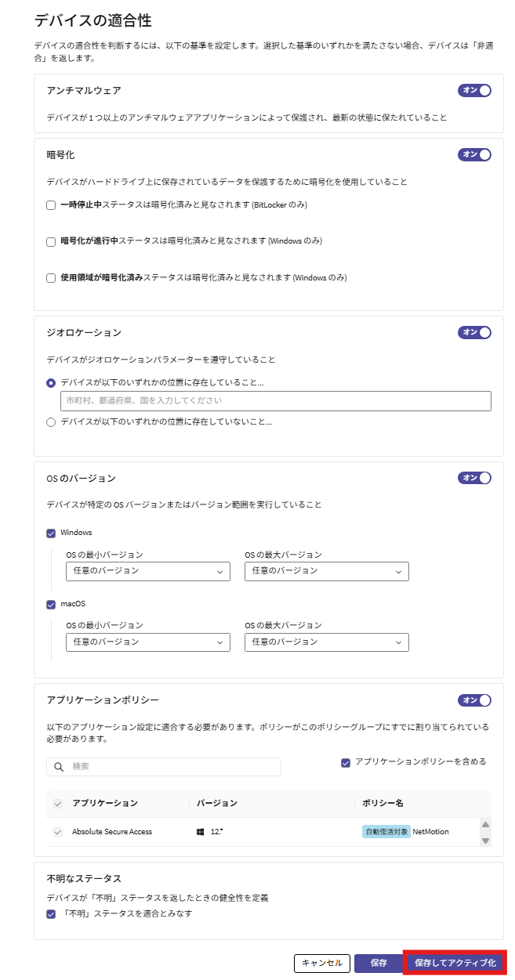Screen dimensions: 515x980
Task: Disable the ジオロケーション switch
Action: pos(474,332)
